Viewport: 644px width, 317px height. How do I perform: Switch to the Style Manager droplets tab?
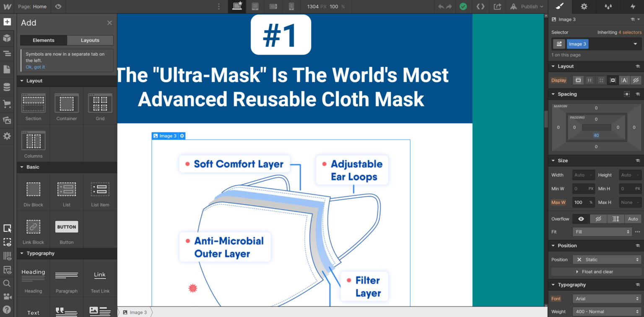(x=608, y=6)
